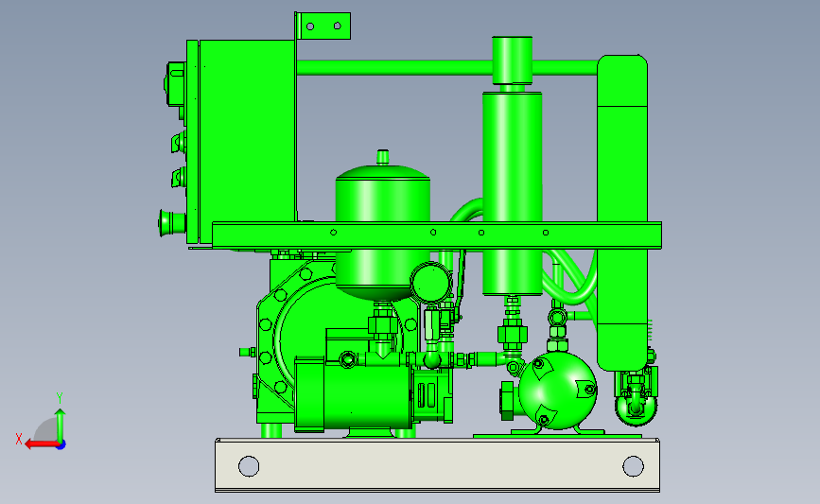The height and width of the screenshot is (504, 820).
Task: Select the right round hole in base plate
Action: coord(633,466)
